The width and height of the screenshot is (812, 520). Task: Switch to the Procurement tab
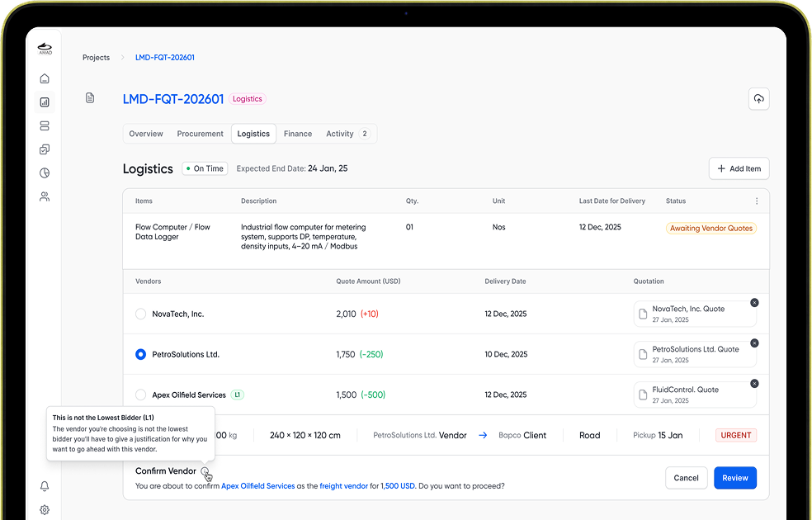pos(200,134)
